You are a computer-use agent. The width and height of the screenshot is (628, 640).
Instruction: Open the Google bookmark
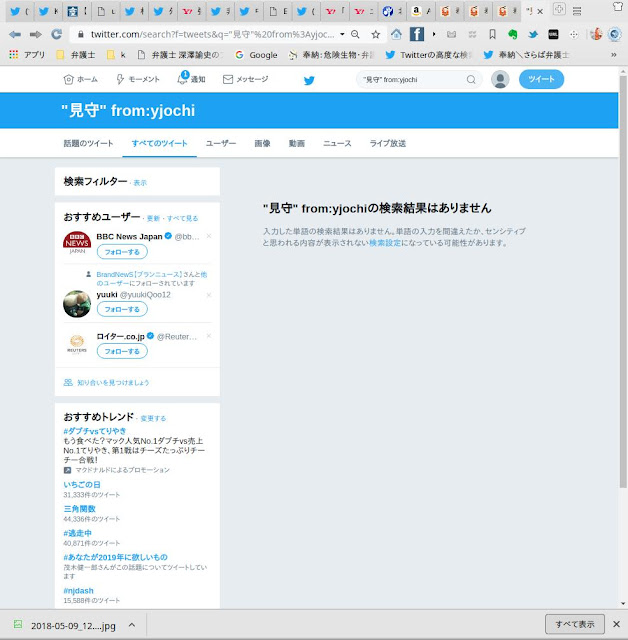pos(256,55)
